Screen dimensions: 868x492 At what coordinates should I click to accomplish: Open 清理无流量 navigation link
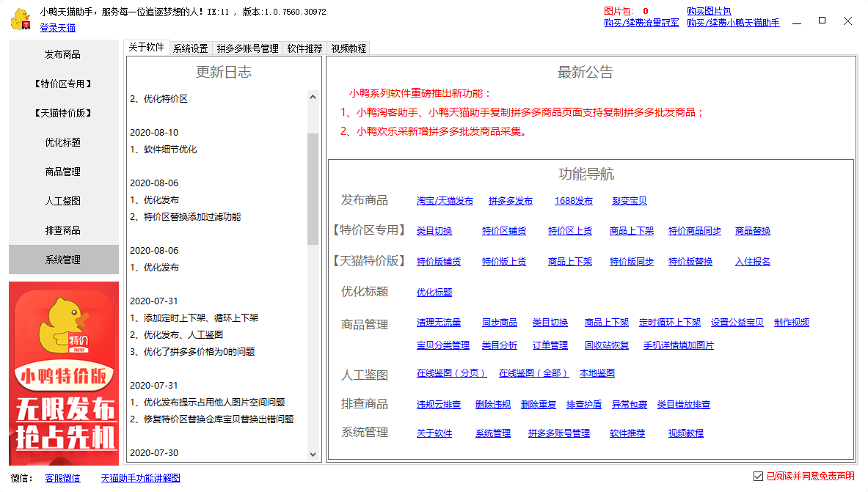tap(439, 323)
